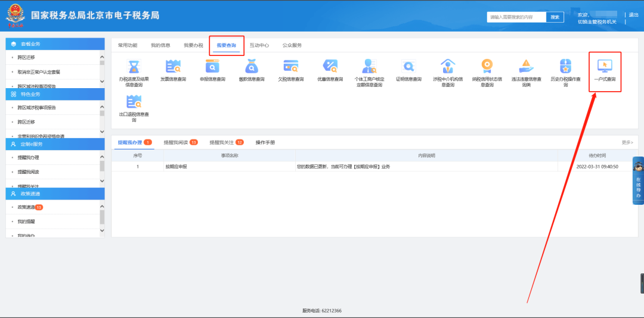Switch to the 互动中心 tab

click(259, 45)
